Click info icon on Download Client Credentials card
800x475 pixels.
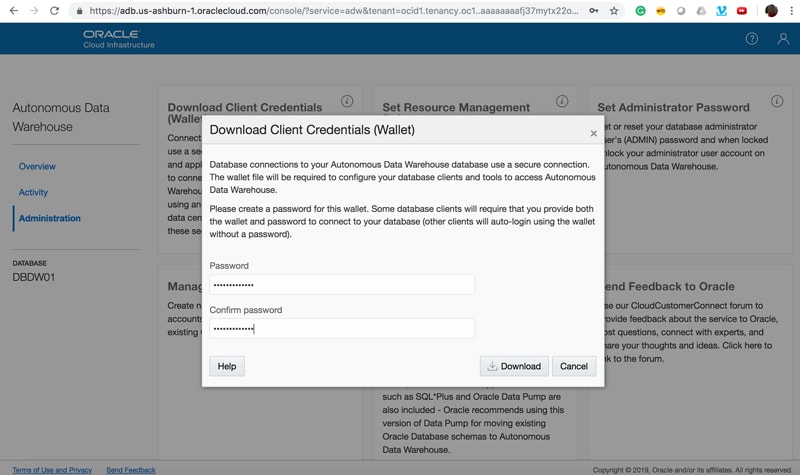click(347, 101)
